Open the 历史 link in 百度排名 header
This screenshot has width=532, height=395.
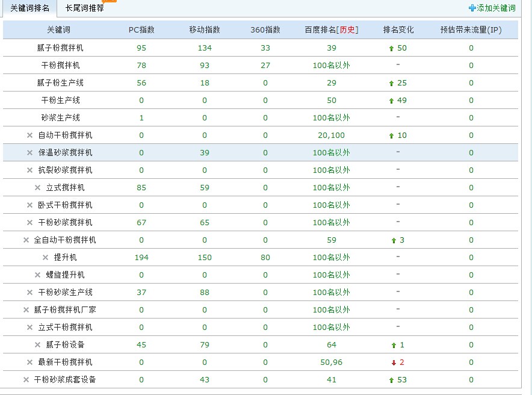coord(347,30)
